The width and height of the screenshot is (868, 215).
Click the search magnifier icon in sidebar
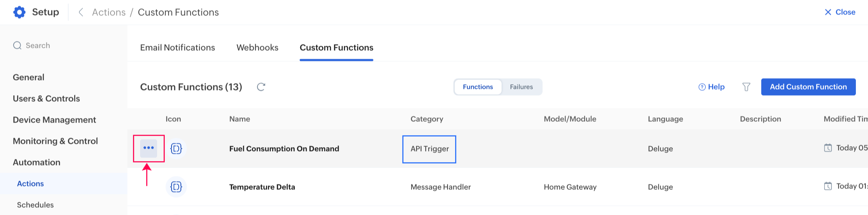(17, 45)
